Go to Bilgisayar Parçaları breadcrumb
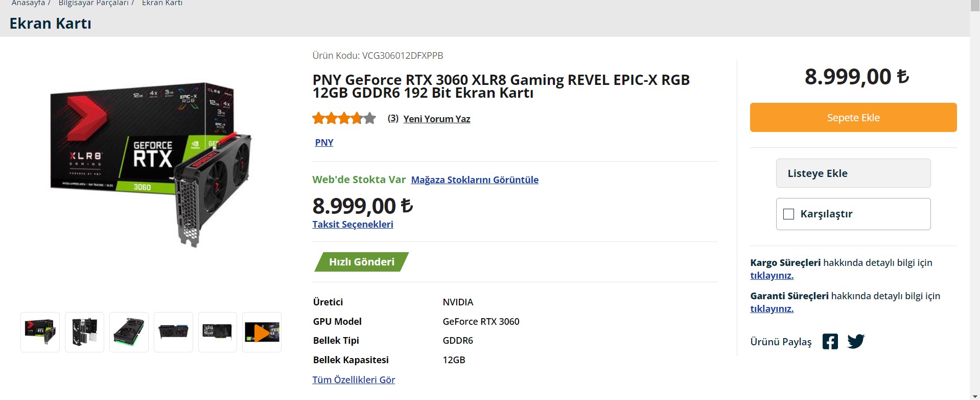Viewport: 980px width, 400px height. [94, 3]
